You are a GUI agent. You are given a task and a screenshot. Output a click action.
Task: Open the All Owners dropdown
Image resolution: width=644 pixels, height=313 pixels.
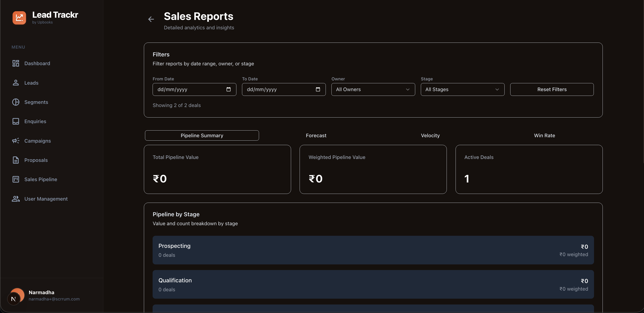click(x=373, y=89)
